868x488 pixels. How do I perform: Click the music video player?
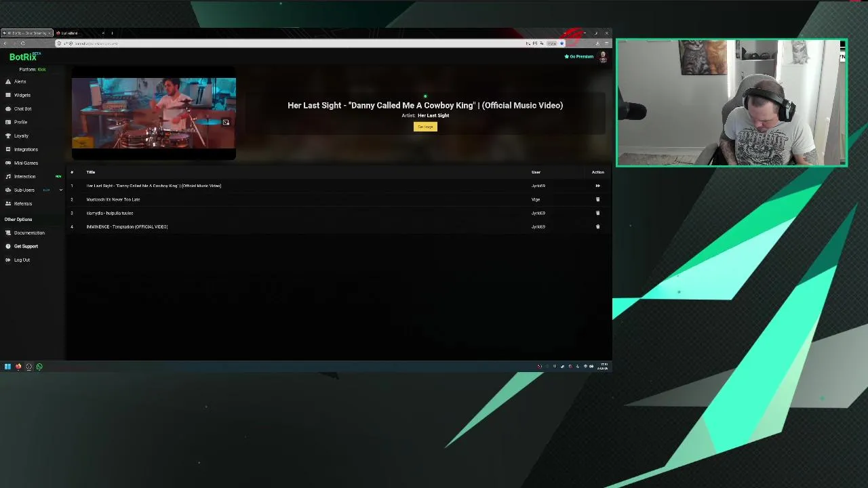click(x=154, y=113)
